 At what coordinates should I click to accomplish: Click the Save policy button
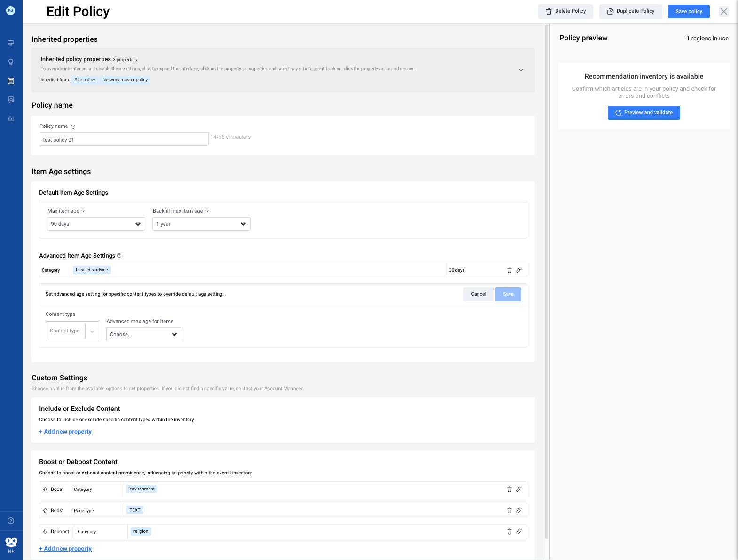pos(689,11)
